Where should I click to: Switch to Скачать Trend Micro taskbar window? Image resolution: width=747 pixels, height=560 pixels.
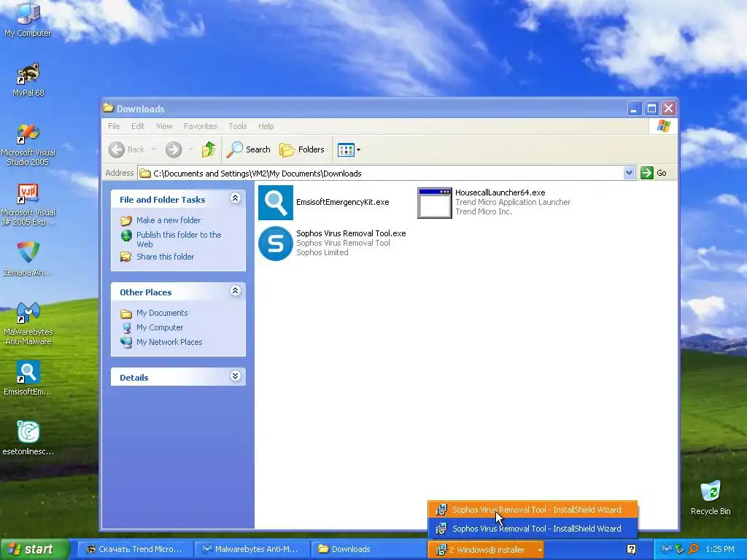[134, 550]
